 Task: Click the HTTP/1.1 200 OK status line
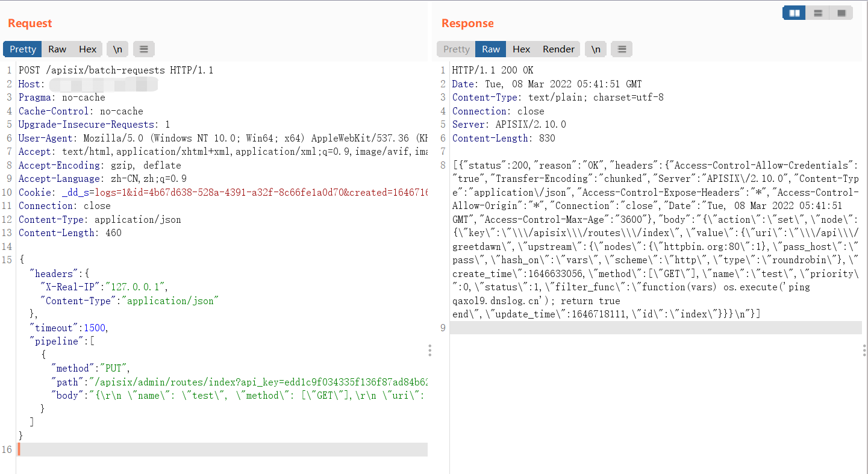pyautogui.click(x=493, y=70)
